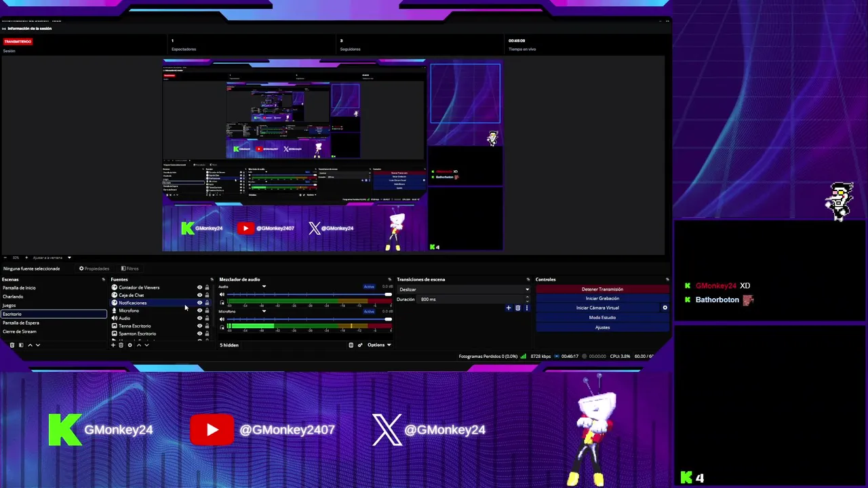Image resolution: width=868 pixels, height=488 pixels.
Task: Unlock the Contador de Viewers source
Action: 207,287
